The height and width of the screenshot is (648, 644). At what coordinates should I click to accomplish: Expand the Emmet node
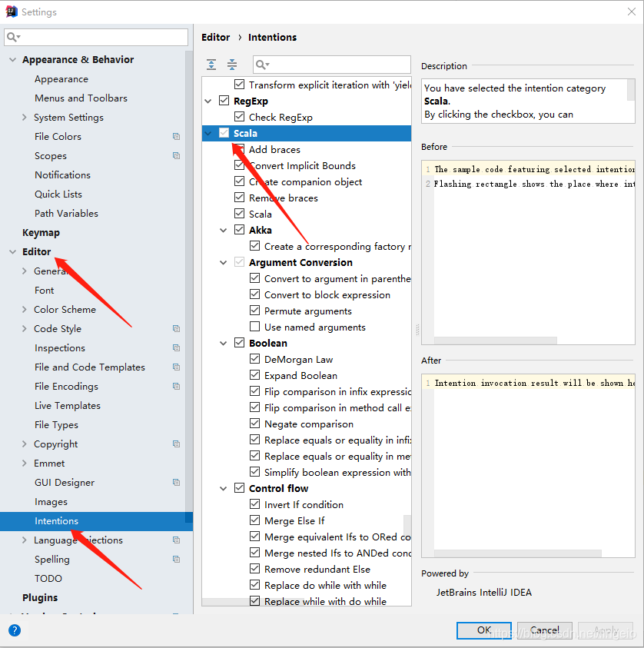25,464
